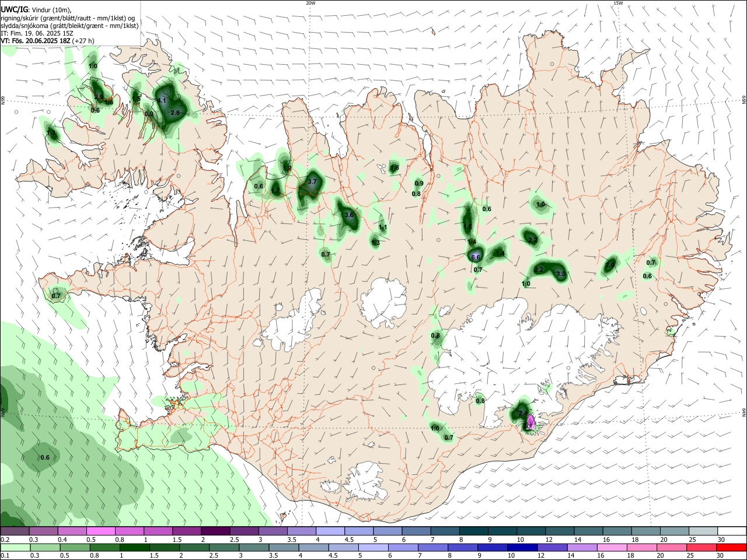
Task: Select the rain legend swatch starting at 7
Action: (x=433, y=547)
